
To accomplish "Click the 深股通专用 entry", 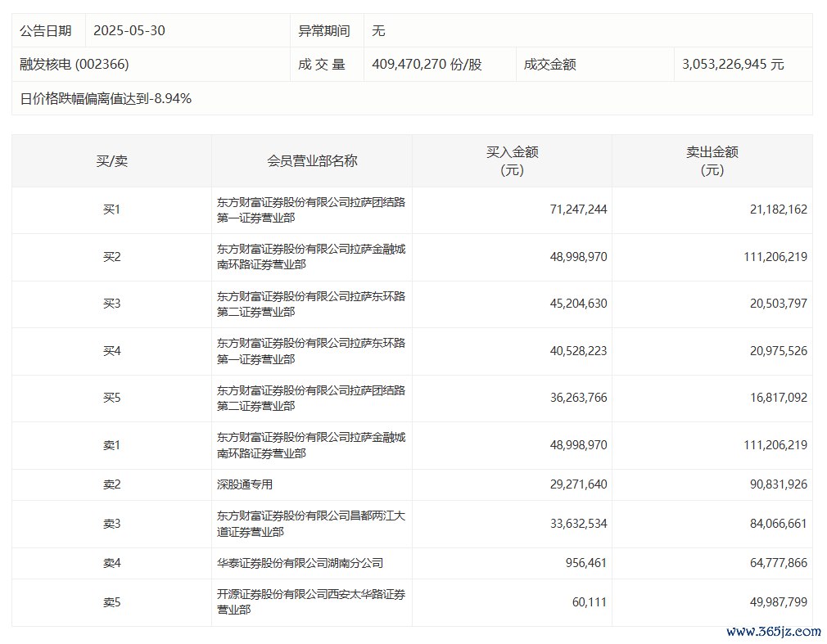I will click(x=245, y=484).
